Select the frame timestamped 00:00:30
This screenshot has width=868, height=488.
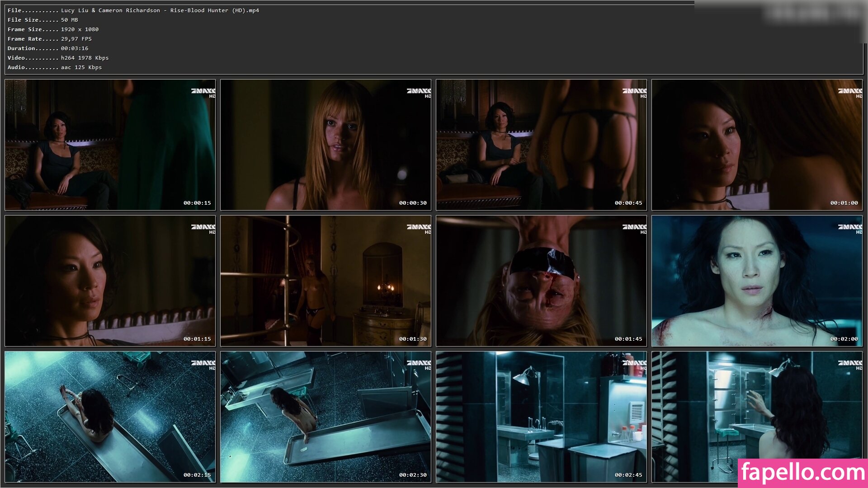click(325, 145)
